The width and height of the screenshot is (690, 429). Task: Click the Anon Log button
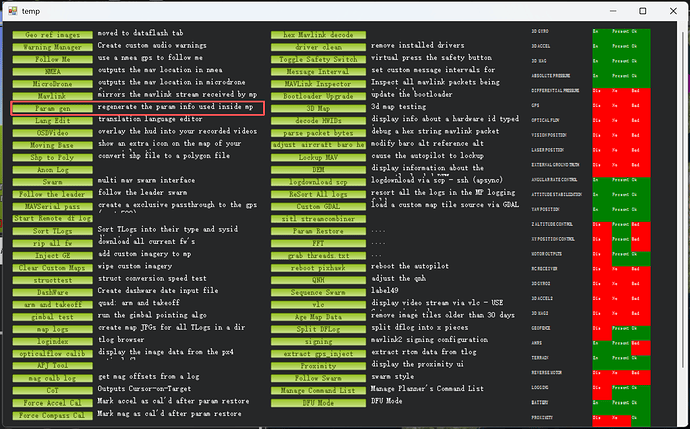coord(52,170)
